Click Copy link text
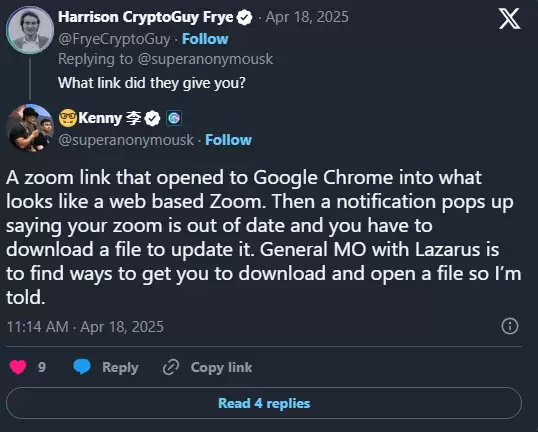Viewport: 538px width, 432px height. (221, 367)
